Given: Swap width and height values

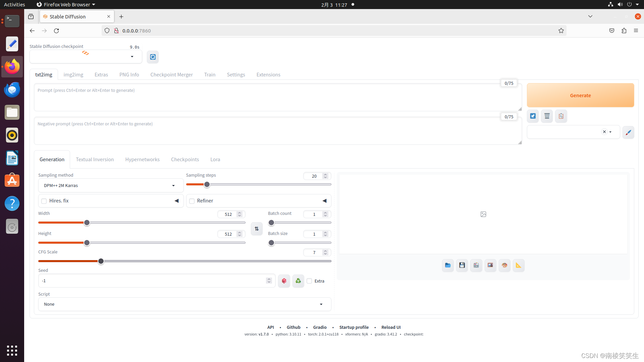Looking at the screenshot, I should (257, 229).
